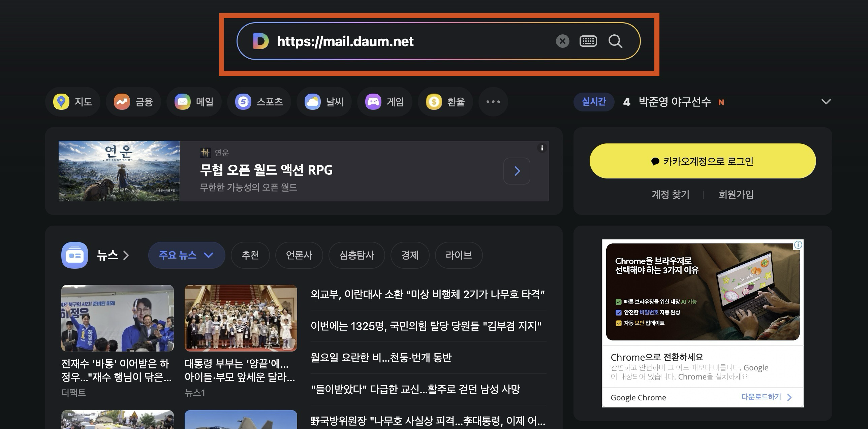Switch to the 심층탐사 news tab

coord(356,255)
